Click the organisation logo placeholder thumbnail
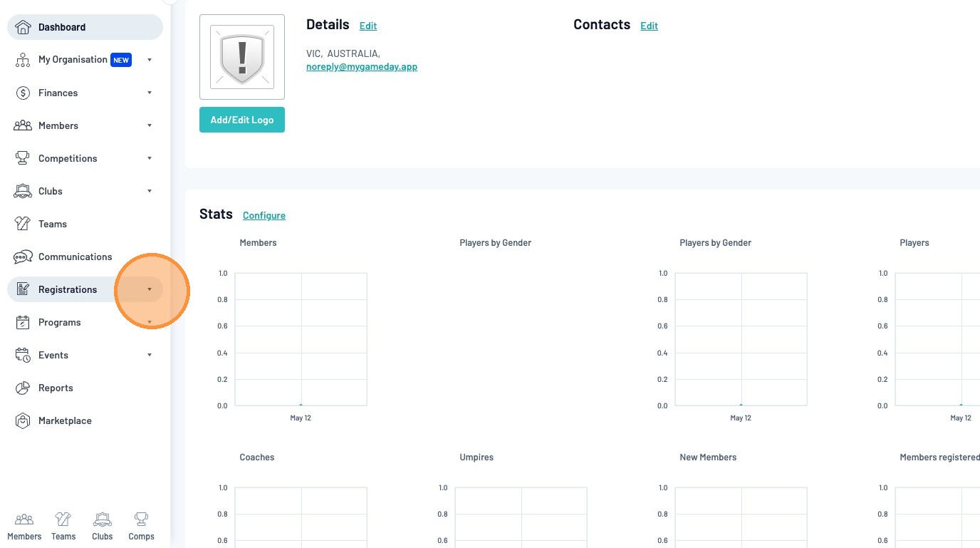The height and width of the screenshot is (548, 980). [x=242, y=57]
